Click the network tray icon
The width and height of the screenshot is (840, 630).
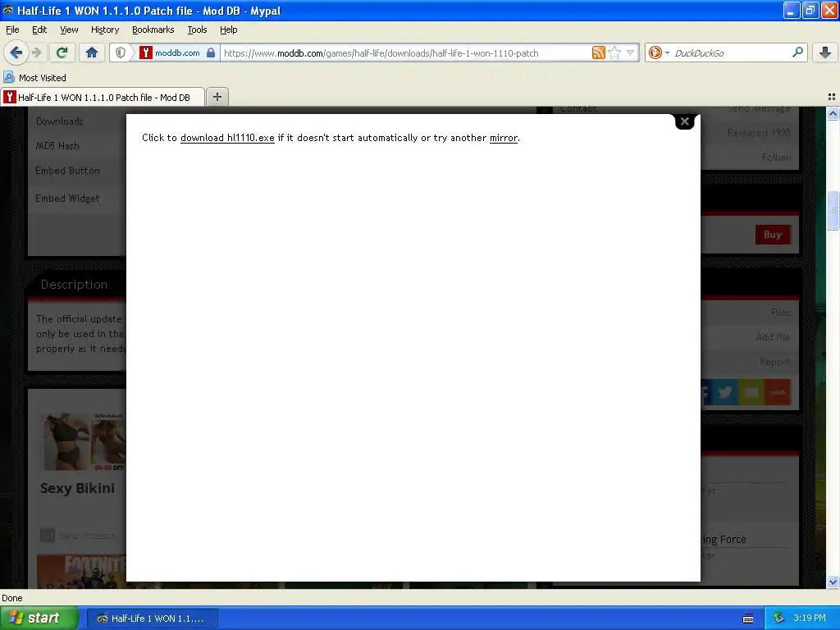pos(778,619)
